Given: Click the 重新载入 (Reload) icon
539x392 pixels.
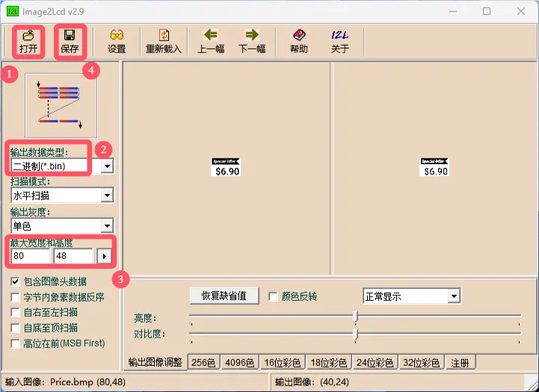Looking at the screenshot, I should click(164, 41).
